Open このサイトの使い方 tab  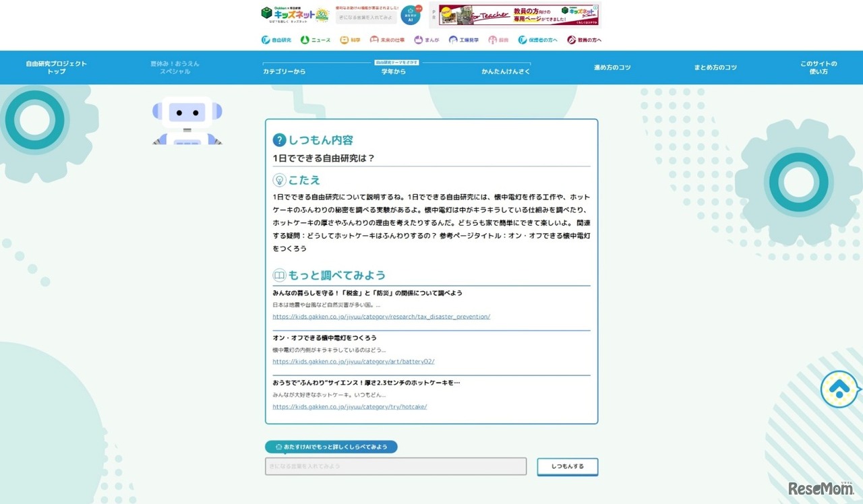click(819, 67)
